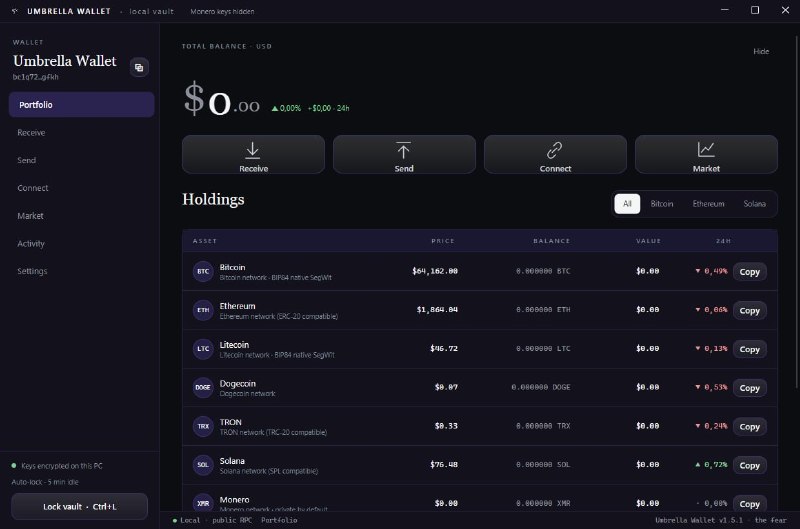Filter holdings by All
The height and width of the screenshot is (529, 800).
pos(627,204)
